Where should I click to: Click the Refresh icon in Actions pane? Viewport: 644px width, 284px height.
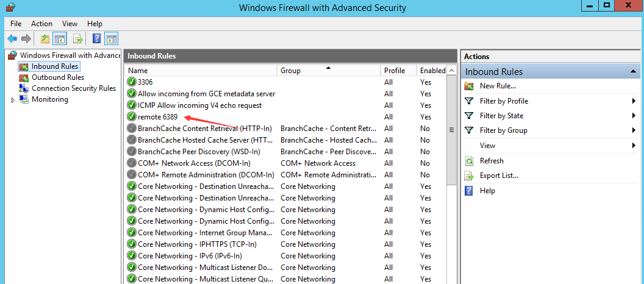(x=469, y=161)
